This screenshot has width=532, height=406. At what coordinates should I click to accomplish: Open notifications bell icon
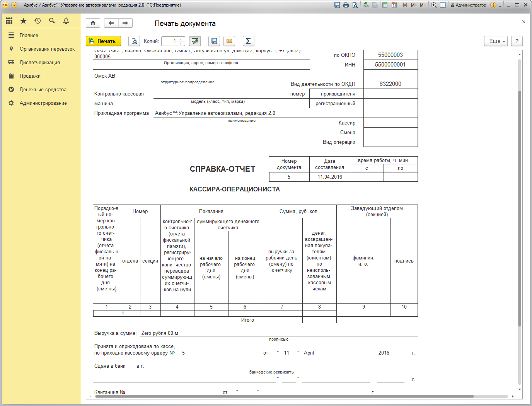pyautogui.click(x=66, y=21)
